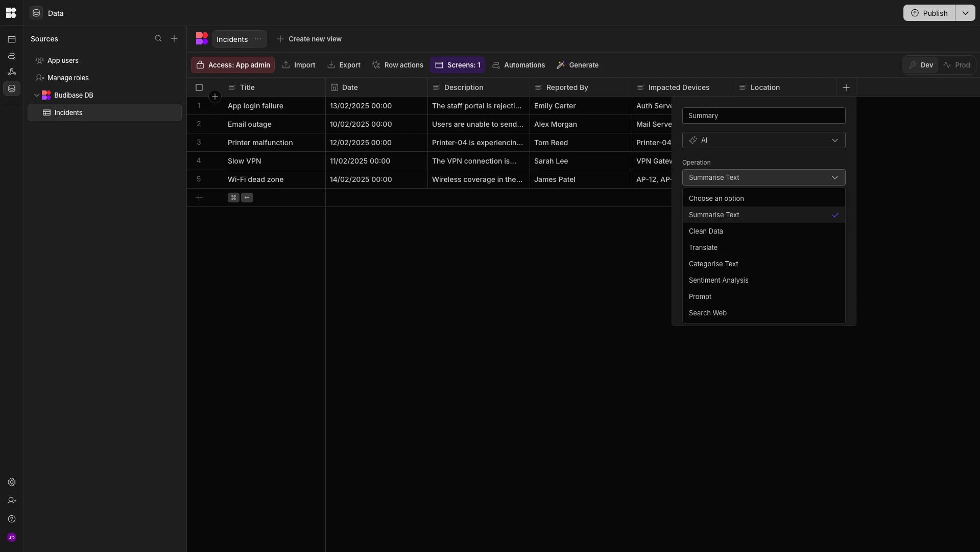Open the Design section in the left rail
This screenshot has width=980, height=552.
click(x=12, y=39)
